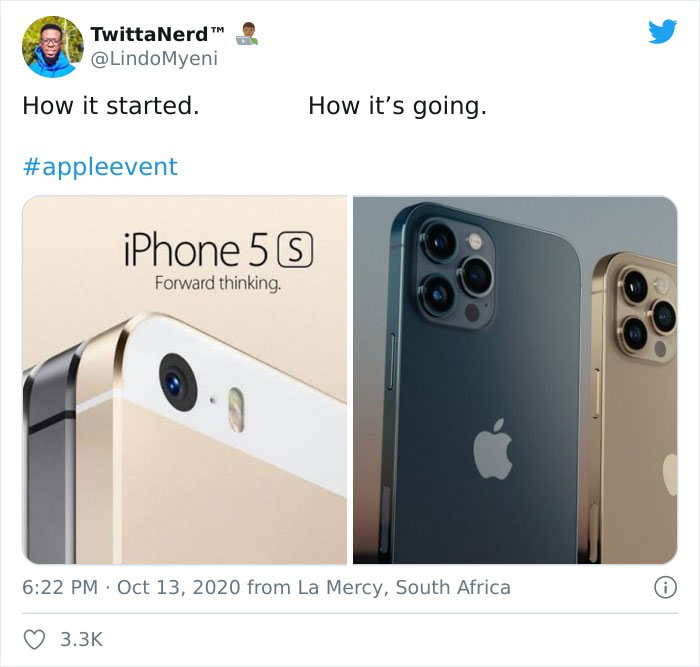The height and width of the screenshot is (667, 700).
Task: Click the "How it started." tweet text
Action: [110, 106]
